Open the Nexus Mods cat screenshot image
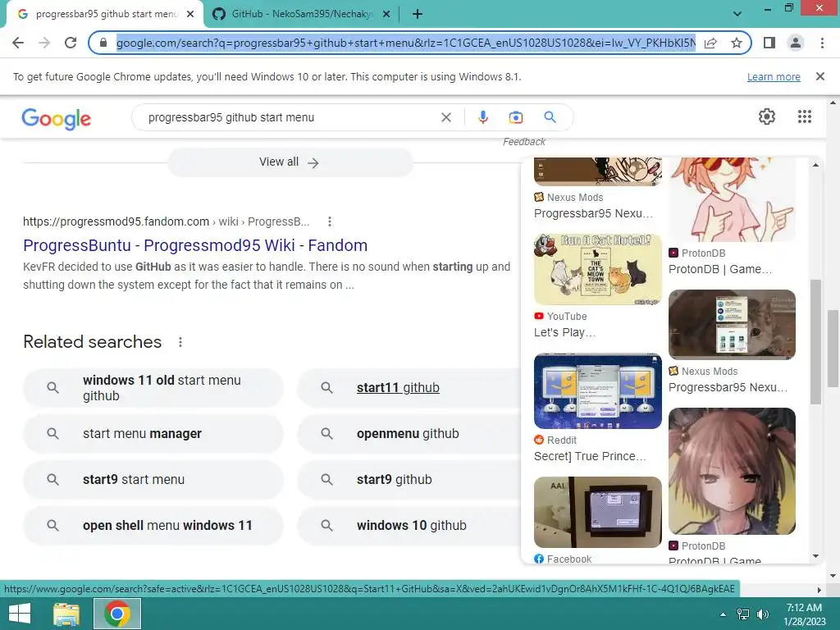840x630 pixels. 732,325
